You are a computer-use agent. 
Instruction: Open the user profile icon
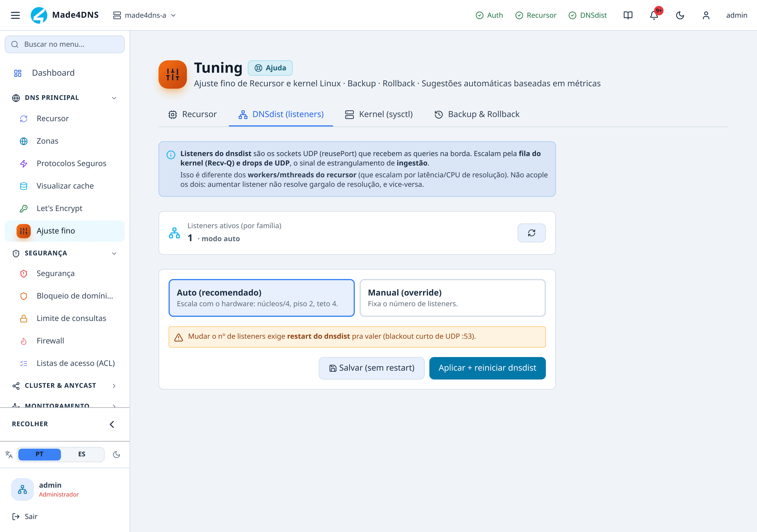(x=706, y=15)
